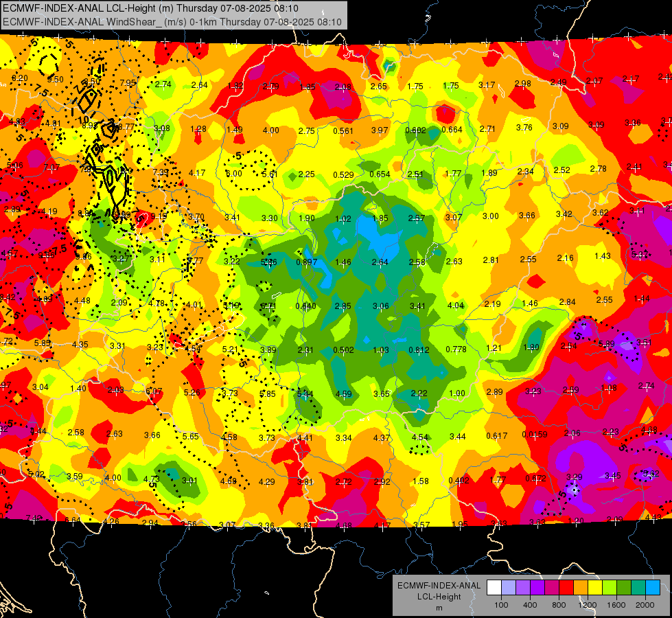Click the grid value 1.80
The height and width of the screenshot is (618, 672).
531,347
